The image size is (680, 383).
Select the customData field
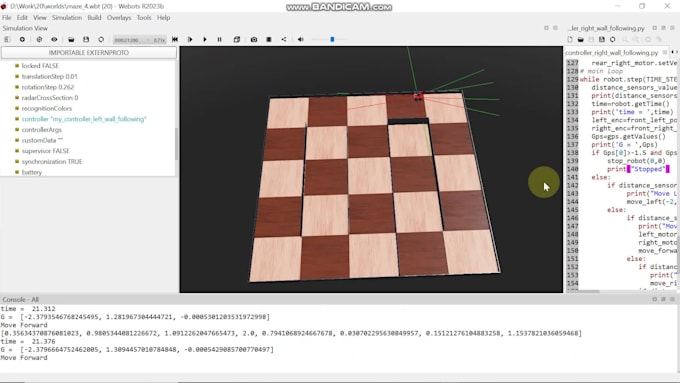(x=42, y=140)
